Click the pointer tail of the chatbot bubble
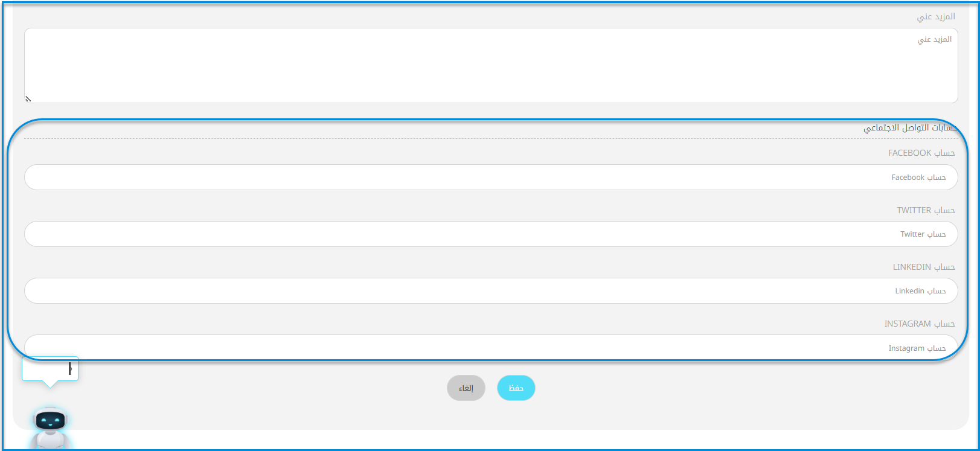The image size is (980, 451). click(50, 385)
